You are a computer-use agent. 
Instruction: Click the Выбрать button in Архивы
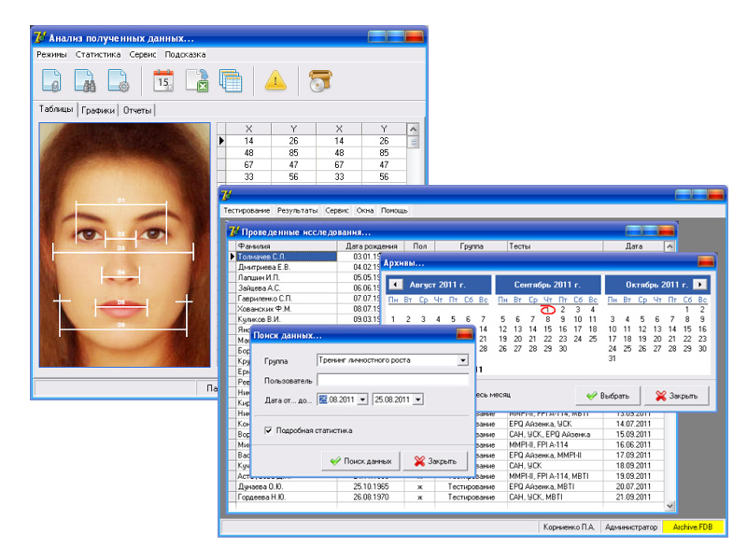pos(606,395)
